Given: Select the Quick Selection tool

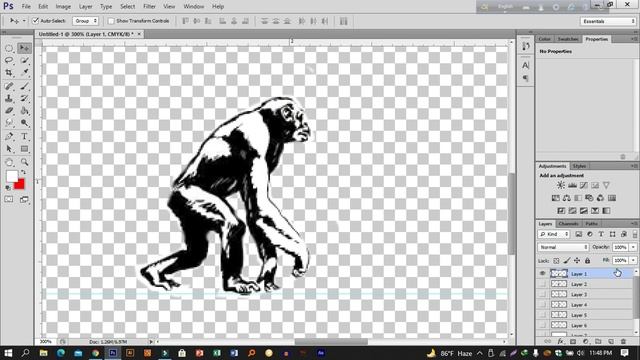Looking at the screenshot, I should (24, 60).
